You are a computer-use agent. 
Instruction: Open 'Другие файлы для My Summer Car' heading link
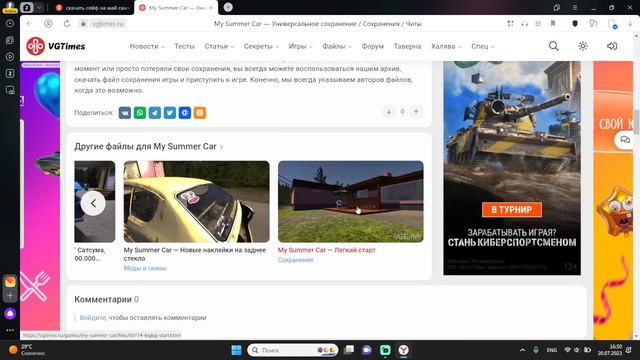149,146
